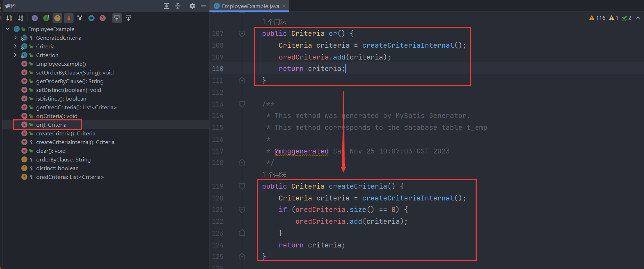Fold the or() method at line 107
Screen dimensions: 644x269
(x=242, y=33)
